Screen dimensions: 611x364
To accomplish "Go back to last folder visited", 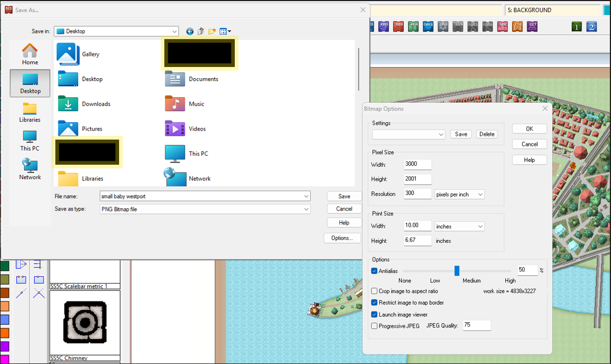I will pyautogui.click(x=190, y=32).
